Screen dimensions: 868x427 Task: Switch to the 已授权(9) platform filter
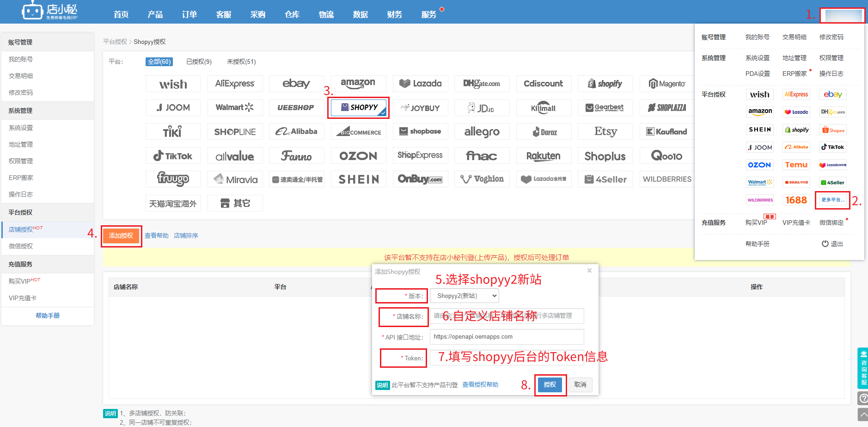pos(199,62)
